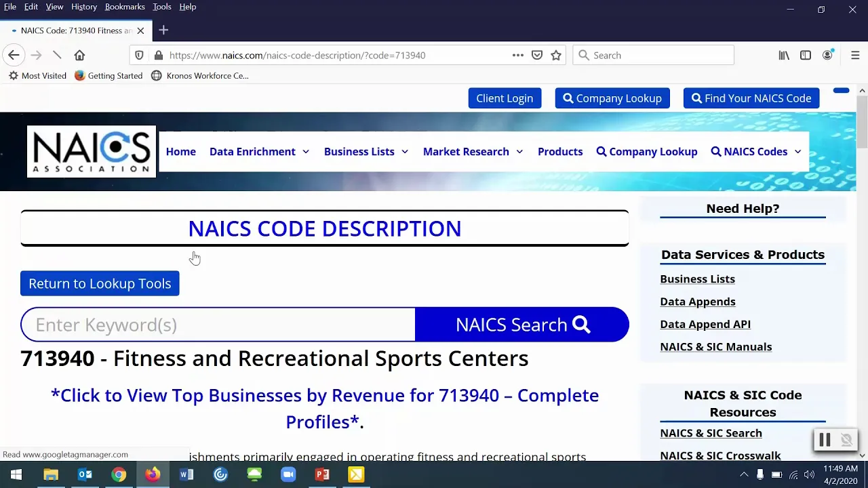Image resolution: width=868 pixels, height=488 pixels.
Task: Click the padlock site info icon
Action: (158, 56)
